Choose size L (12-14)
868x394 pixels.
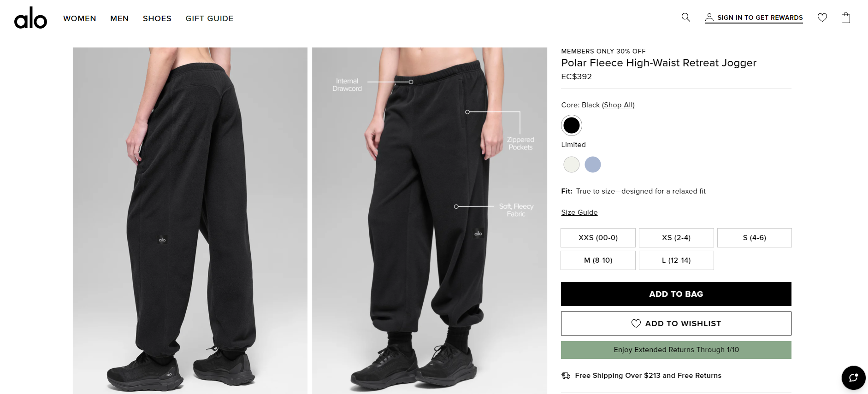(676, 260)
